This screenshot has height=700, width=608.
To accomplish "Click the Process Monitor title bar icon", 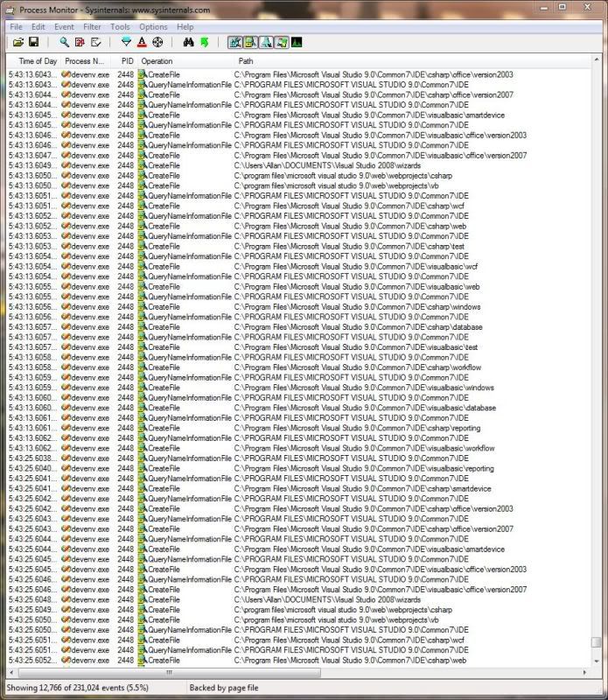I will click(x=11, y=10).
